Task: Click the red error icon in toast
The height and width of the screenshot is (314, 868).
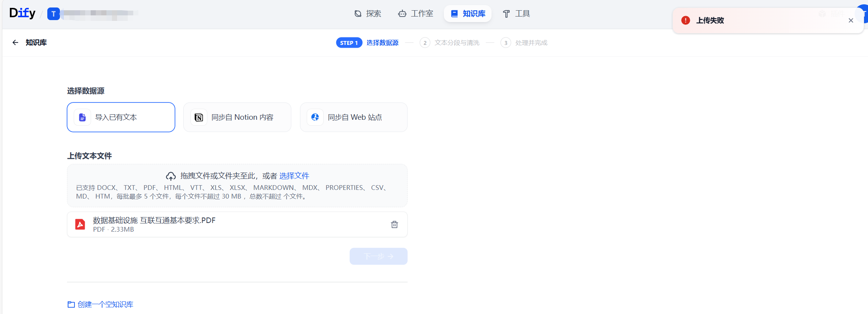Action: [x=685, y=20]
